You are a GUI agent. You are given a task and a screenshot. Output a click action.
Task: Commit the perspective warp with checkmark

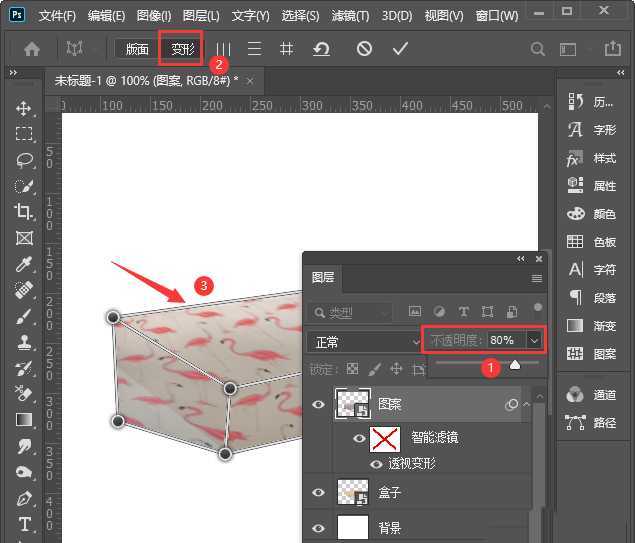click(400, 48)
